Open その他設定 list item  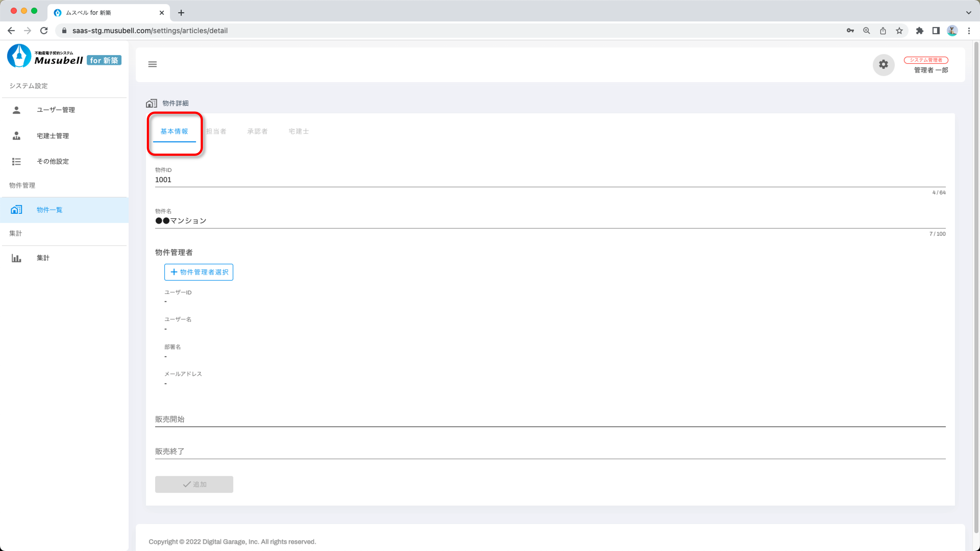[x=53, y=161]
